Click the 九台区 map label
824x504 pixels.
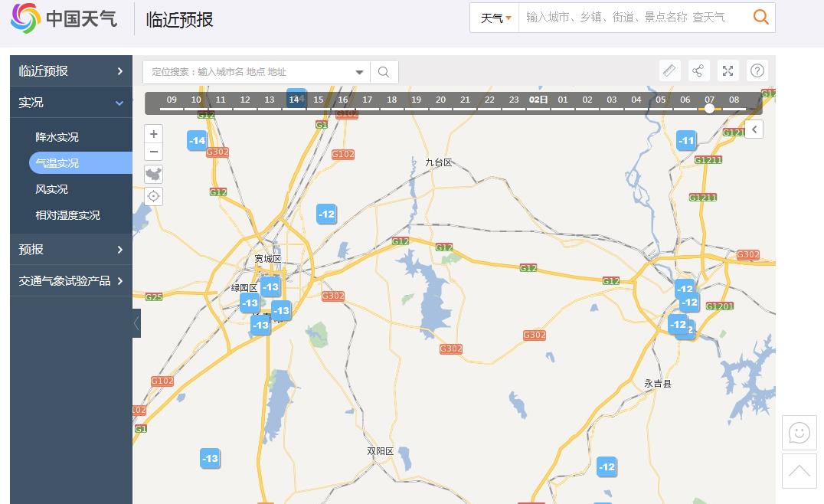[x=439, y=162]
